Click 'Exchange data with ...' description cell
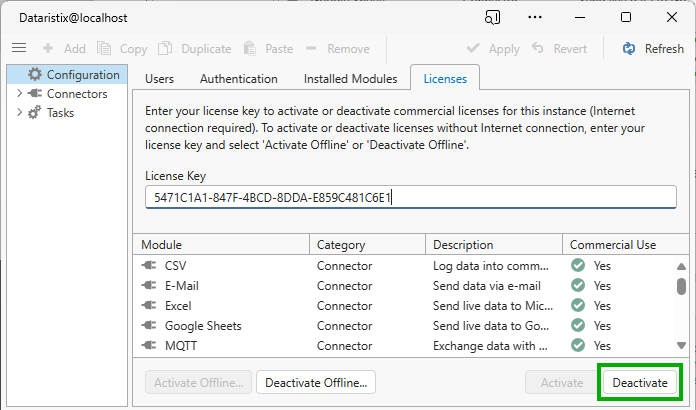 (x=490, y=345)
